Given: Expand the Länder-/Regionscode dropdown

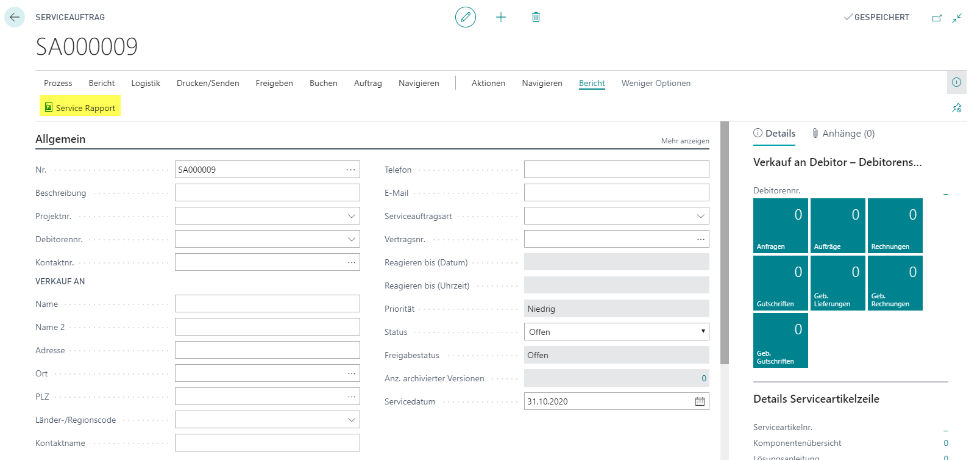Looking at the screenshot, I should (352, 420).
